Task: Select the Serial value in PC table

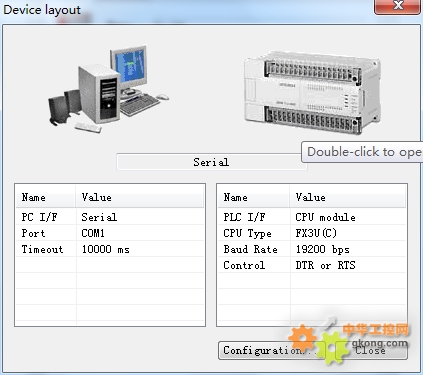Action: [x=99, y=217]
